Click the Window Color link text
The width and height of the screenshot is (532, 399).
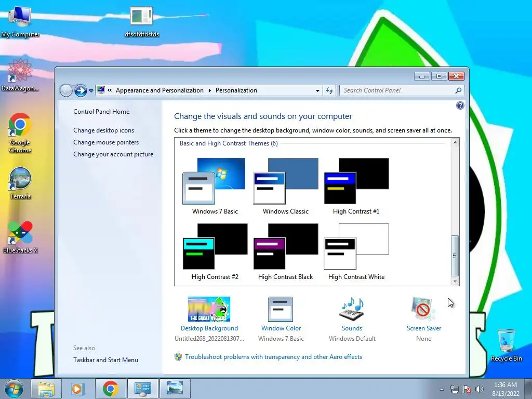click(x=281, y=328)
